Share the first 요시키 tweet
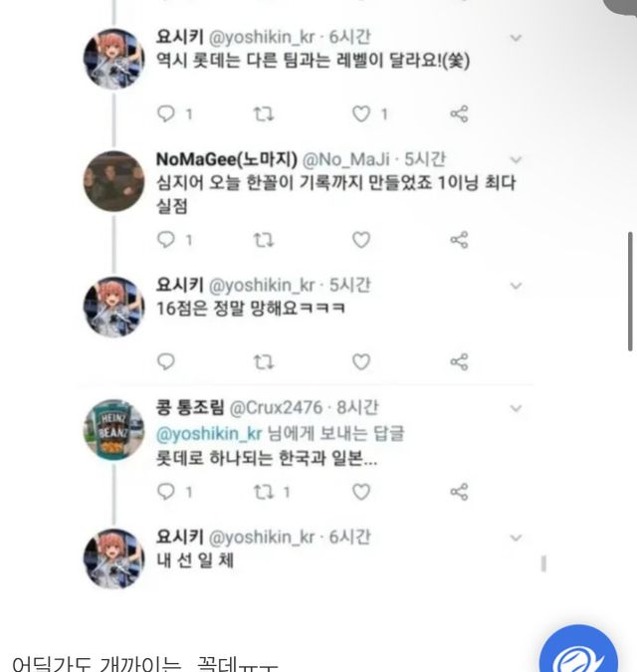Viewport: 637px width, 672px height. [x=459, y=113]
